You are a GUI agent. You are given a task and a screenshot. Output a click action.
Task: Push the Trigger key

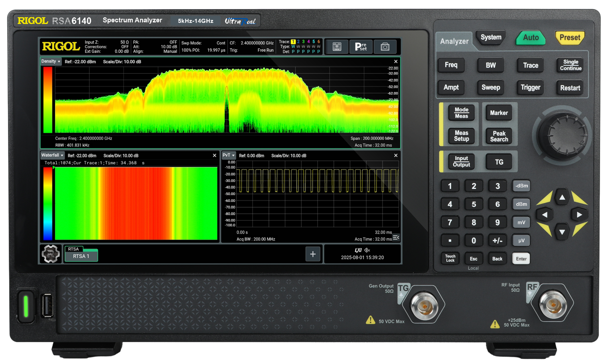pos(531,87)
